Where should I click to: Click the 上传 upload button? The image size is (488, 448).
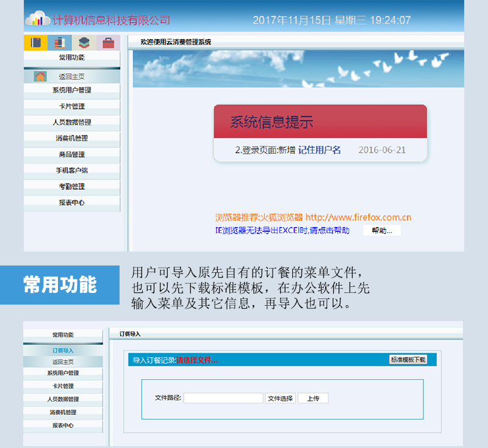pyautogui.click(x=313, y=398)
